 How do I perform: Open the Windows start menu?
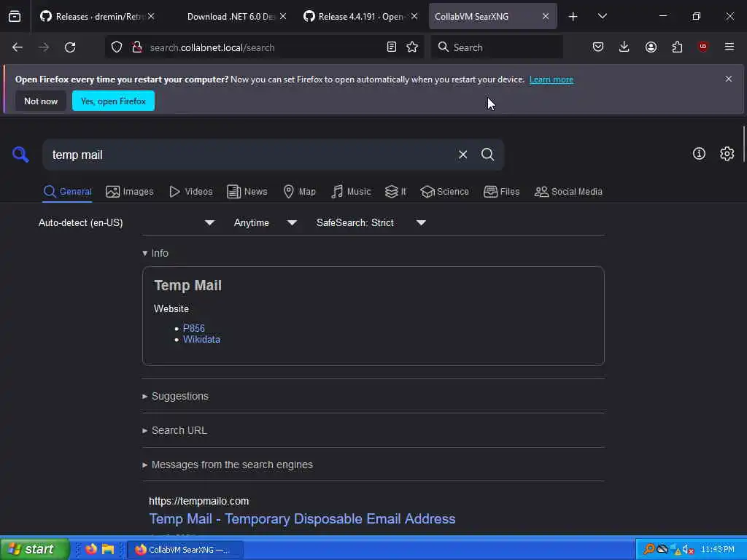pos(34,549)
